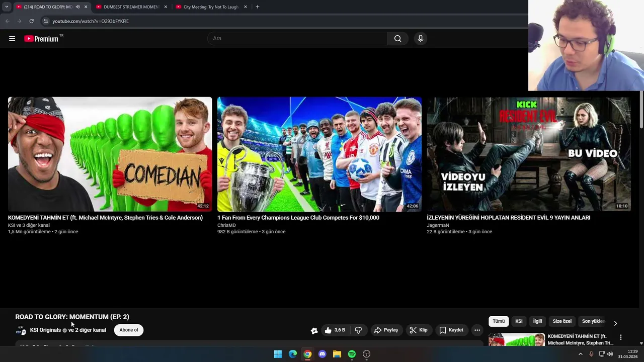Viewport: 644px width, 362px height.
Task: Open 'İZLEYENİN YÜREĞİNİ HOPLATAN' video title
Action: click(x=508, y=218)
